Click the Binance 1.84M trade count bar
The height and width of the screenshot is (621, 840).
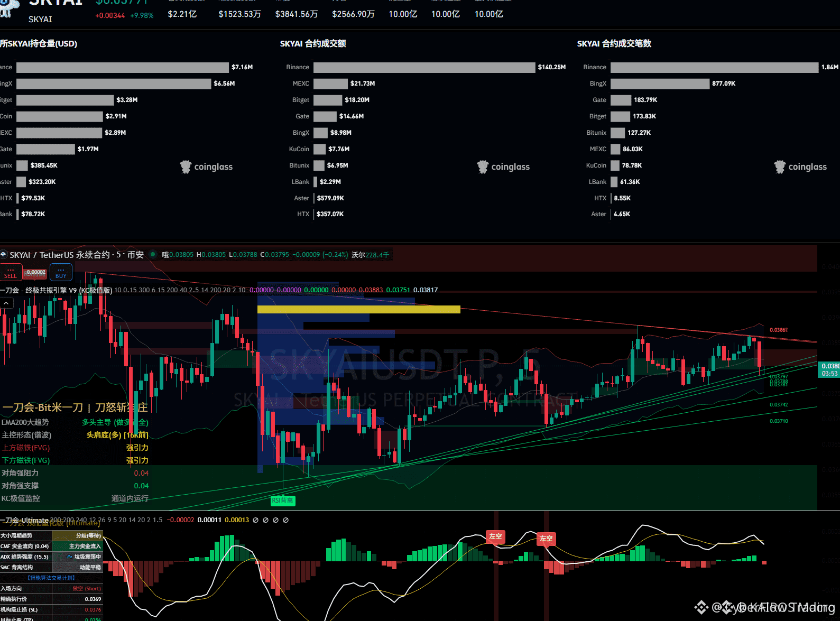point(714,67)
